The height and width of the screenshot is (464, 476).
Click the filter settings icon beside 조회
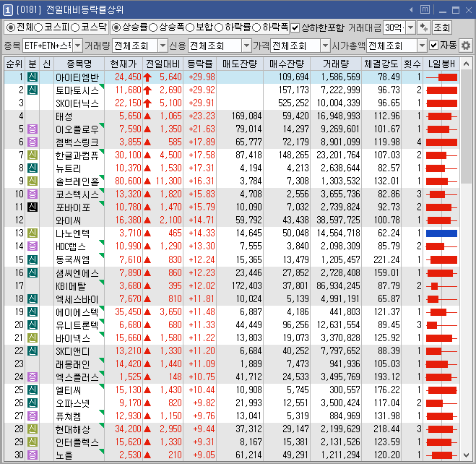423,28
